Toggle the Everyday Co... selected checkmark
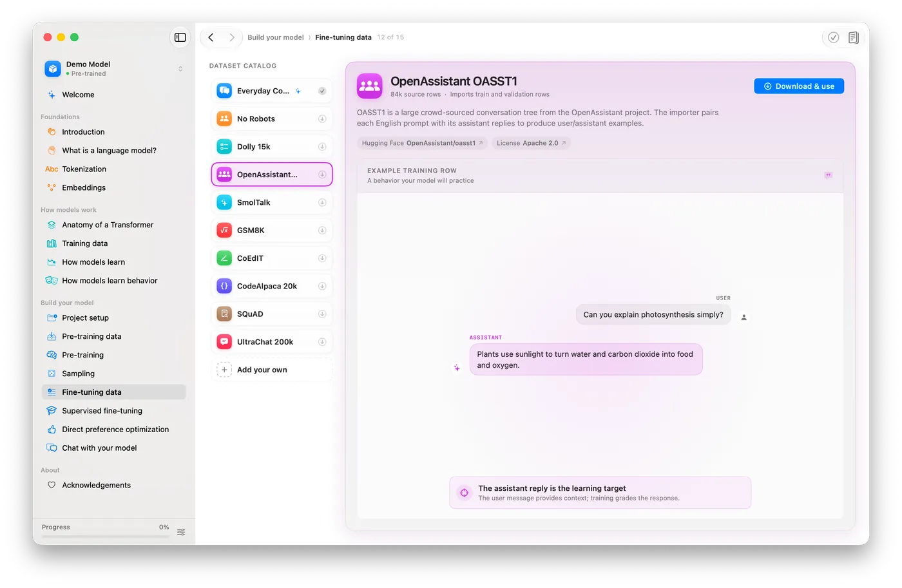The height and width of the screenshot is (588, 902). coord(322,91)
